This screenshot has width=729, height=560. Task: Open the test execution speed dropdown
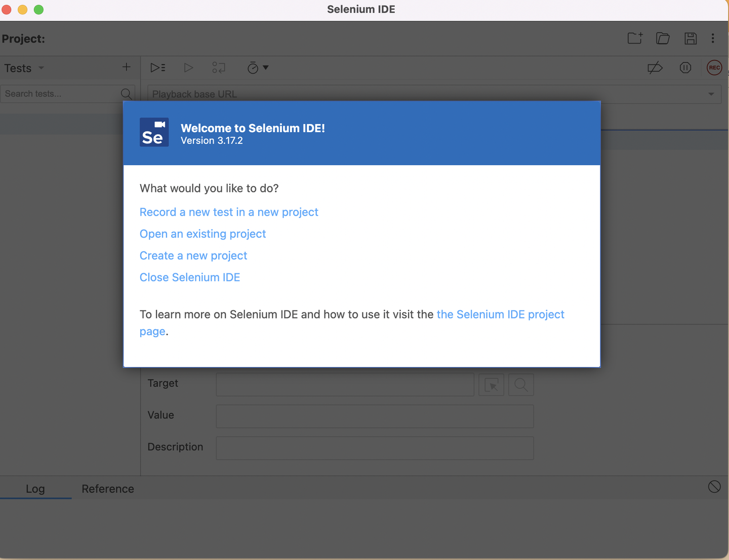click(258, 68)
